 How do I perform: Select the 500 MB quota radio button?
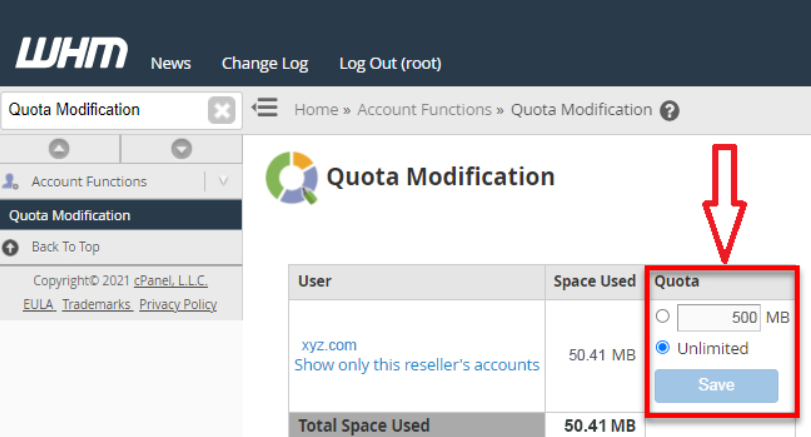coord(662,316)
